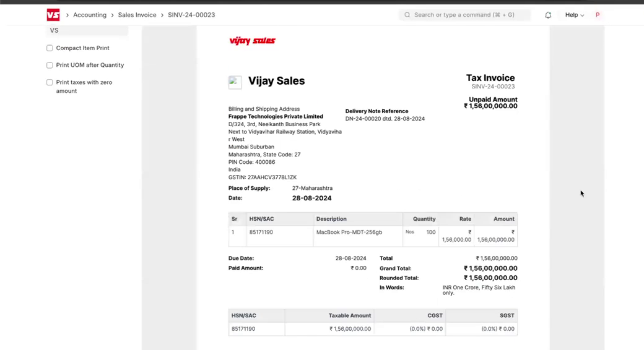The image size is (644, 350).
Task: Click DN-24-00020 dtd. 28-08-2024 reference
Action: (x=385, y=119)
